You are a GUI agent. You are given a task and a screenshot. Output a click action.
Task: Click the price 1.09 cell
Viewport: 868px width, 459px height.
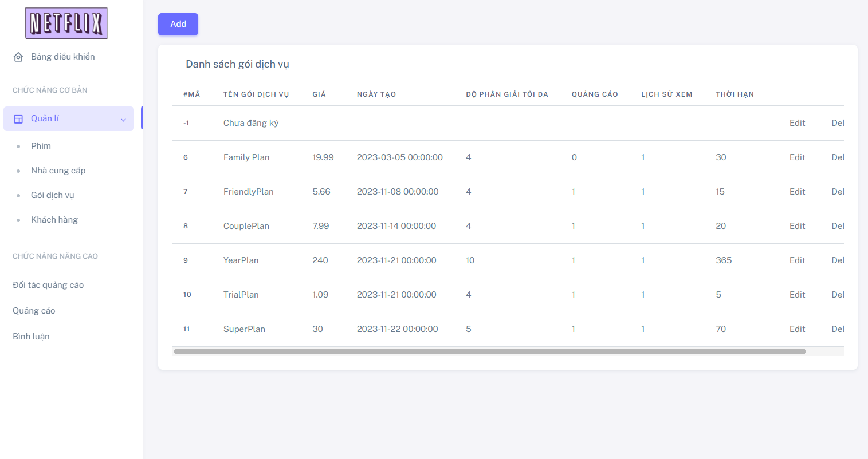[320, 295]
